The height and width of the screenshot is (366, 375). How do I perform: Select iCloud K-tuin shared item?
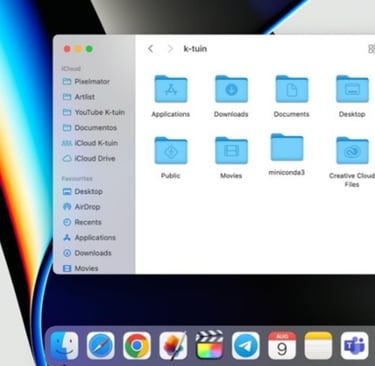[x=90, y=143]
